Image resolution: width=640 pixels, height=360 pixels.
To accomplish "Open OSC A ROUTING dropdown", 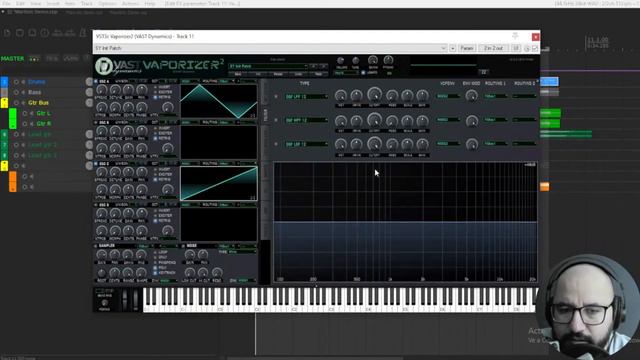I will click(227, 81).
